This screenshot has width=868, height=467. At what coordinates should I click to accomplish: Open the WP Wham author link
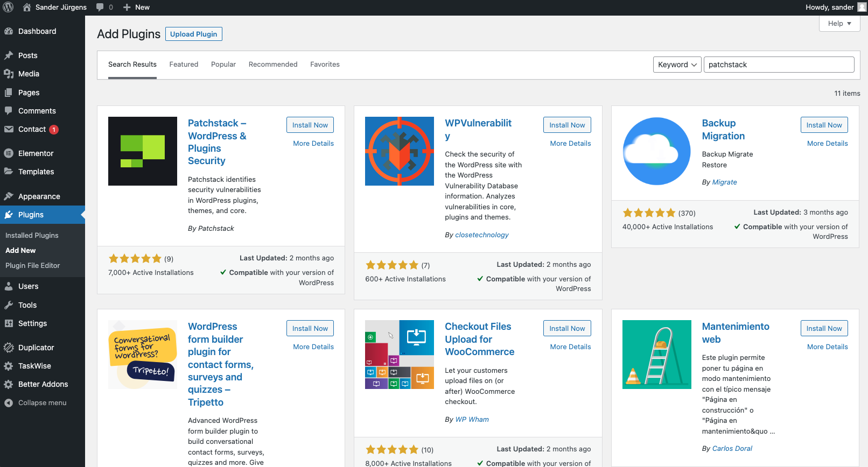pos(472,420)
